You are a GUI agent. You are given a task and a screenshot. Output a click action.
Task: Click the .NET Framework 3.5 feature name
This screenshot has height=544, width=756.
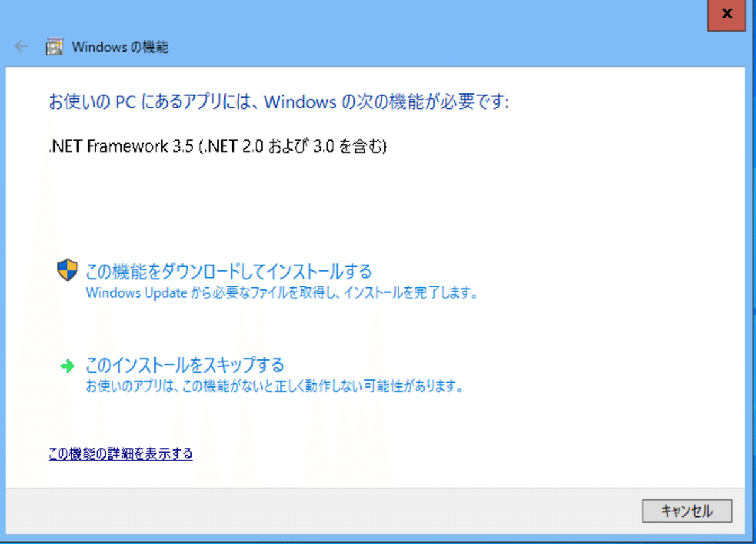217,146
